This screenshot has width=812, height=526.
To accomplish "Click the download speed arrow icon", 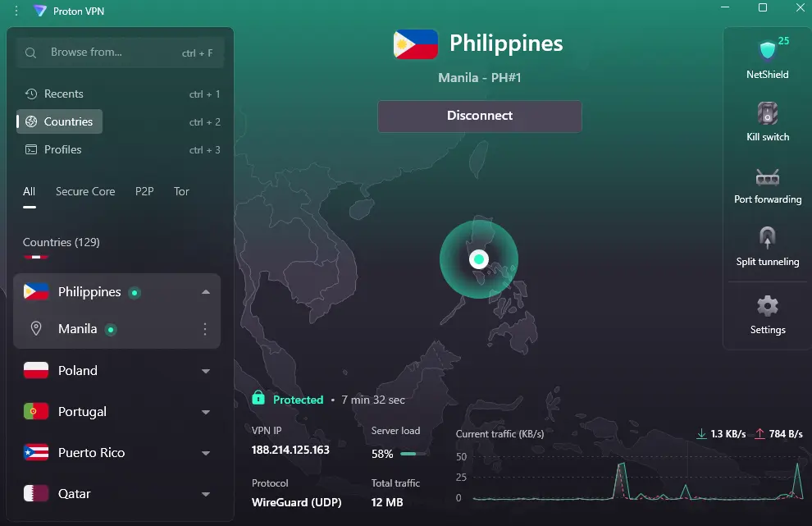I will click(x=701, y=434).
